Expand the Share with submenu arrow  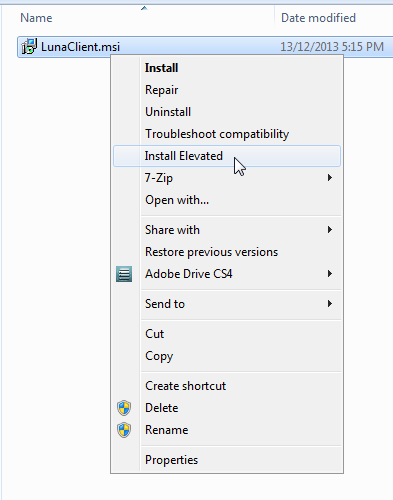[330, 230]
